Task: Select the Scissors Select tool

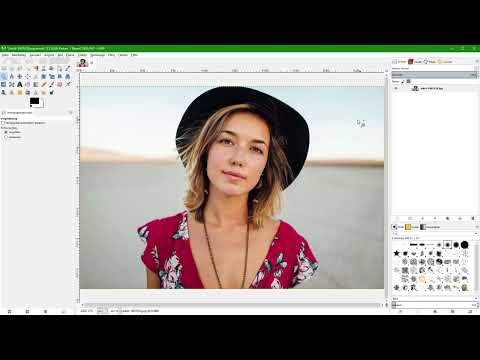Action: [44, 68]
